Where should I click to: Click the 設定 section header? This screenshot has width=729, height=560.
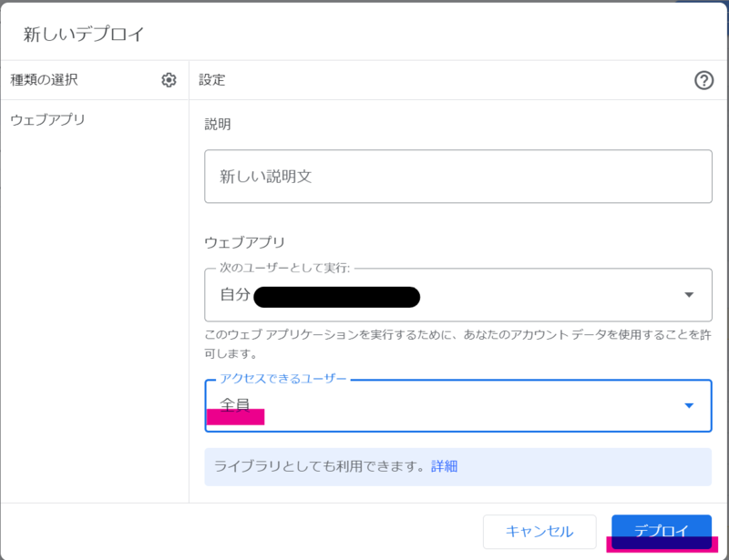click(212, 80)
